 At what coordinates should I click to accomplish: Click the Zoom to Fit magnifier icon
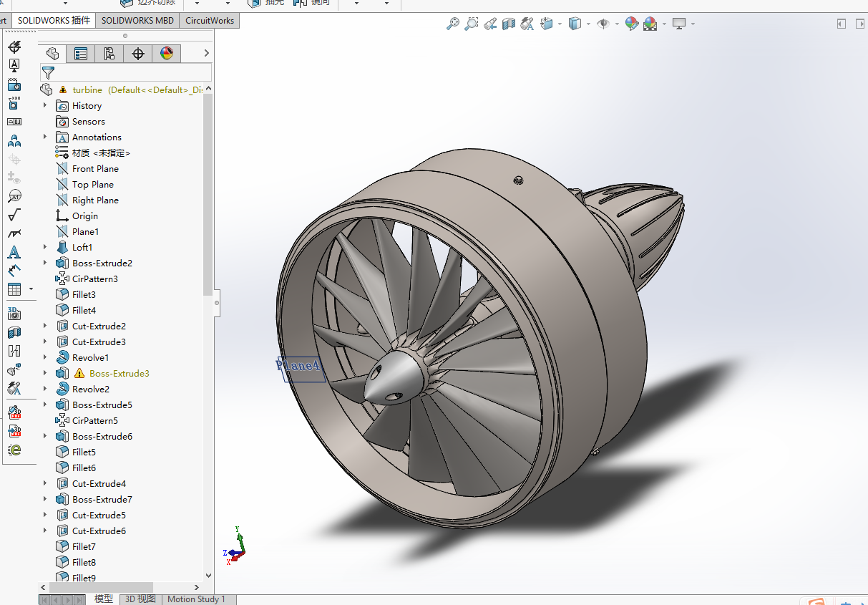[453, 24]
